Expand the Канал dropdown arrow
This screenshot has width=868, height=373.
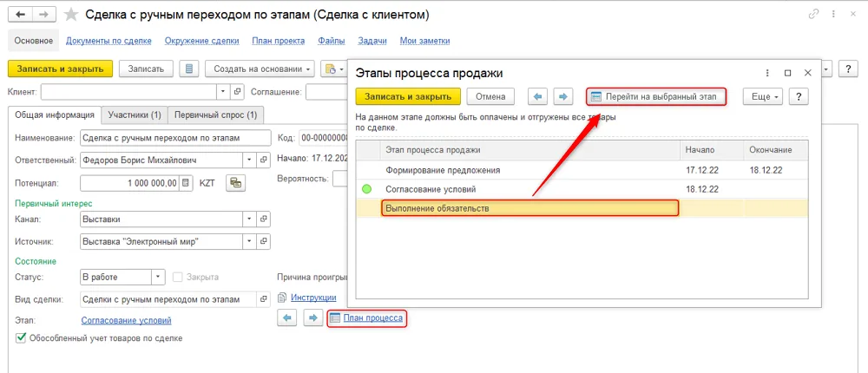pyautogui.click(x=250, y=219)
